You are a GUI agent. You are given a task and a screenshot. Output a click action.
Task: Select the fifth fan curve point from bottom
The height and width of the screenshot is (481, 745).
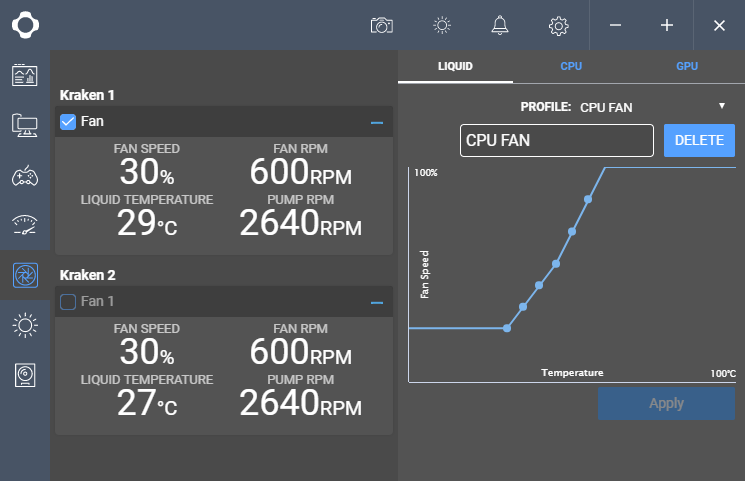coord(572,231)
